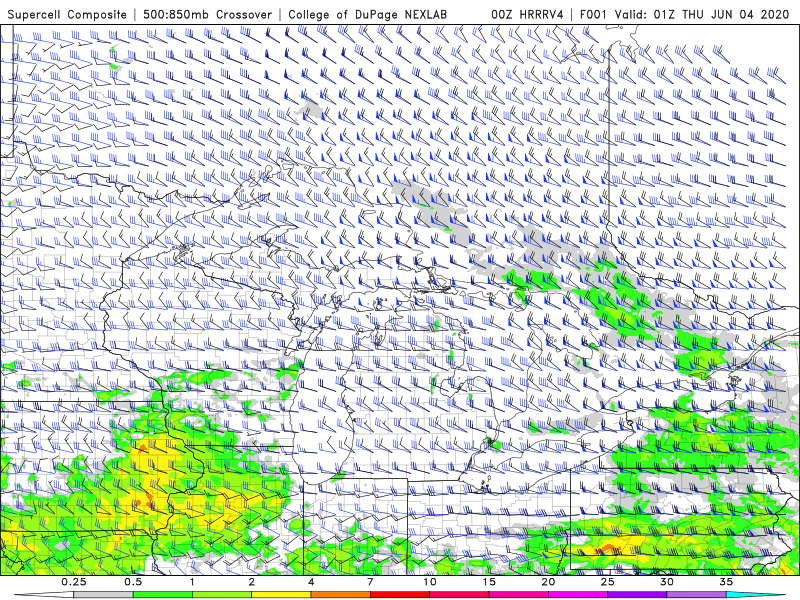Click the legend swatch between 10 and 15
The width and height of the screenshot is (800, 600).
click(459, 595)
